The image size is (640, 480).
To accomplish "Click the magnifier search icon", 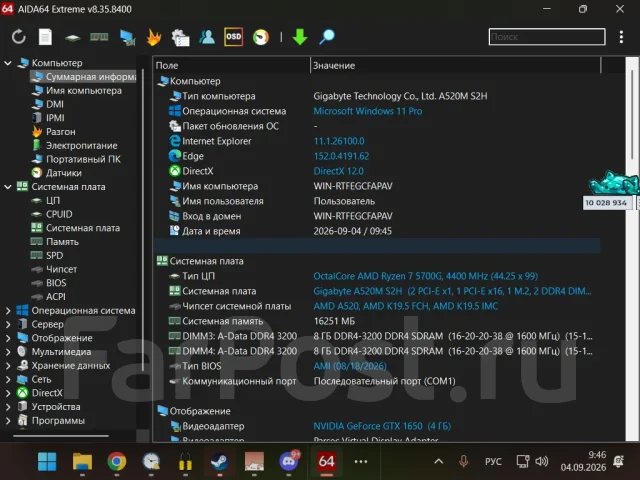I will tap(327, 37).
